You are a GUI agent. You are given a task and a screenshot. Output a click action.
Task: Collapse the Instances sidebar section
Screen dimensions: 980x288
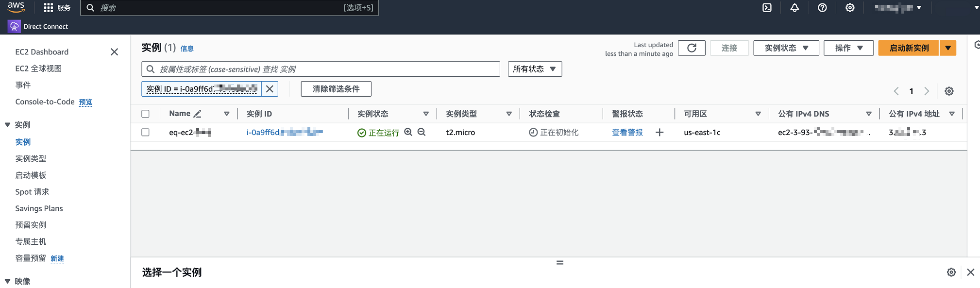point(7,125)
